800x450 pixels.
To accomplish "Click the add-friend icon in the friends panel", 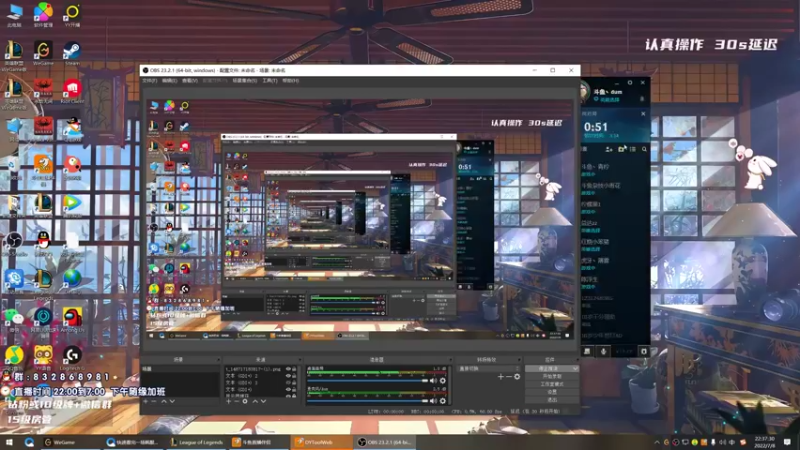I will point(609,149).
